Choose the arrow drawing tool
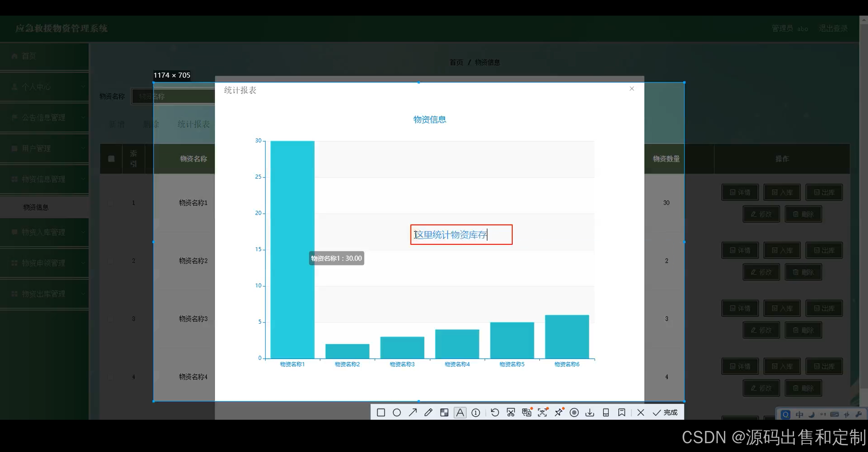 tap(413, 413)
